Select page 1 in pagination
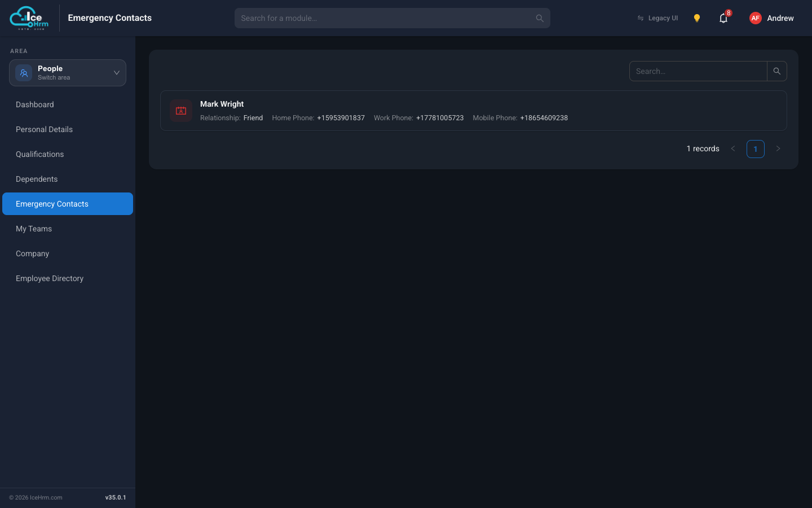The width and height of the screenshot is (812, 508). [756, 149]
